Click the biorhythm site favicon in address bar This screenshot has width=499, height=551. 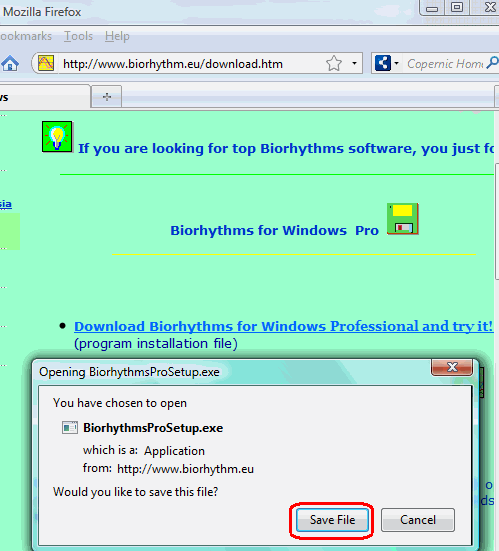click(x=46, y=63)
